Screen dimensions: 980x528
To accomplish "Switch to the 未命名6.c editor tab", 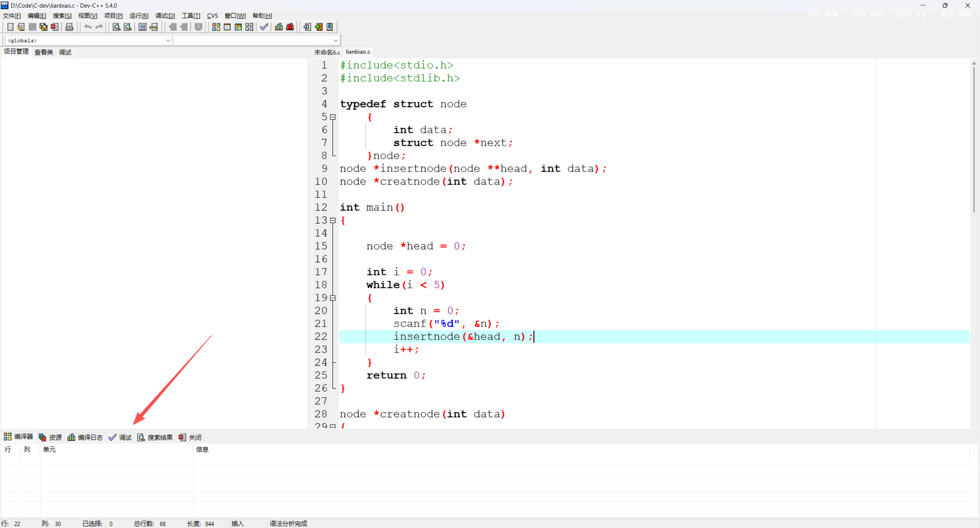I will 327,52.
